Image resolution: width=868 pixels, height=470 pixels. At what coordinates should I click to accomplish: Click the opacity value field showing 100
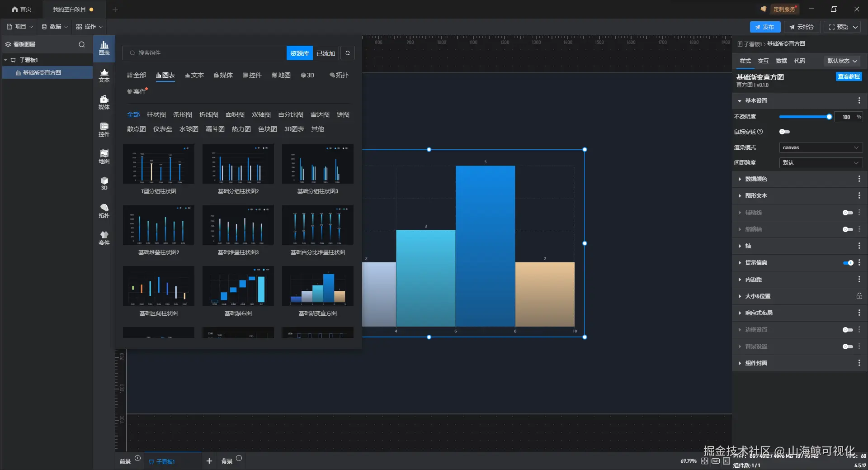tap(846, 117)
